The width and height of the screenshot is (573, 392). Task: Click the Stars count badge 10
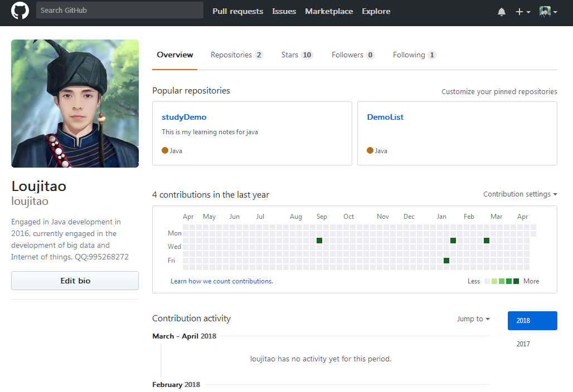(x=307, y=55)
